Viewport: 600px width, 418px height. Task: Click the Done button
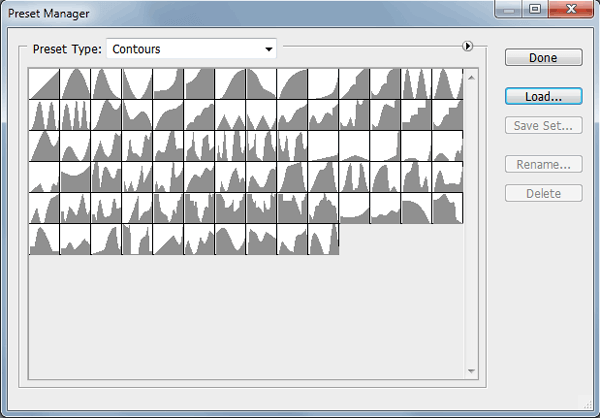click(543, 58)
